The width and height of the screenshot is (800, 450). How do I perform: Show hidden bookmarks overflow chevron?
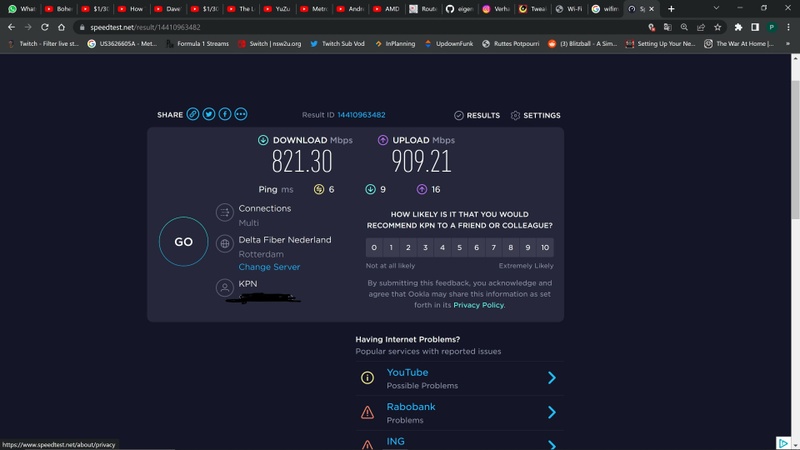click(788, 44)
